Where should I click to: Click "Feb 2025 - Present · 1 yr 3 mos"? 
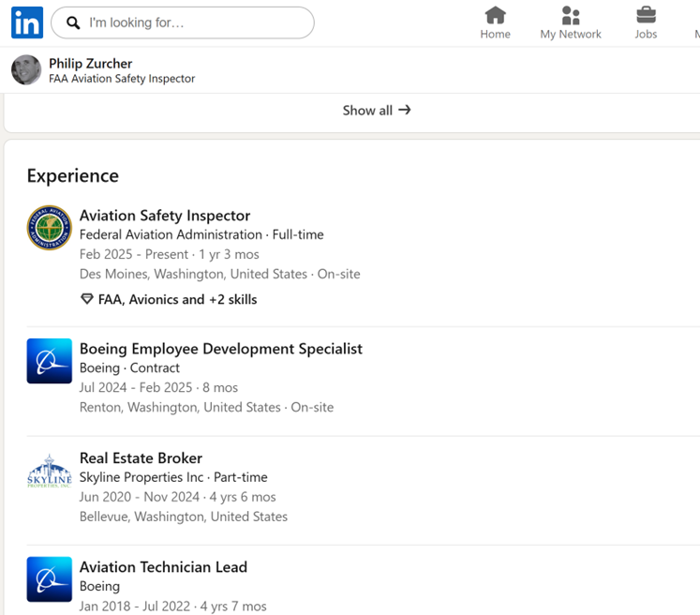[x=170, y=254]
